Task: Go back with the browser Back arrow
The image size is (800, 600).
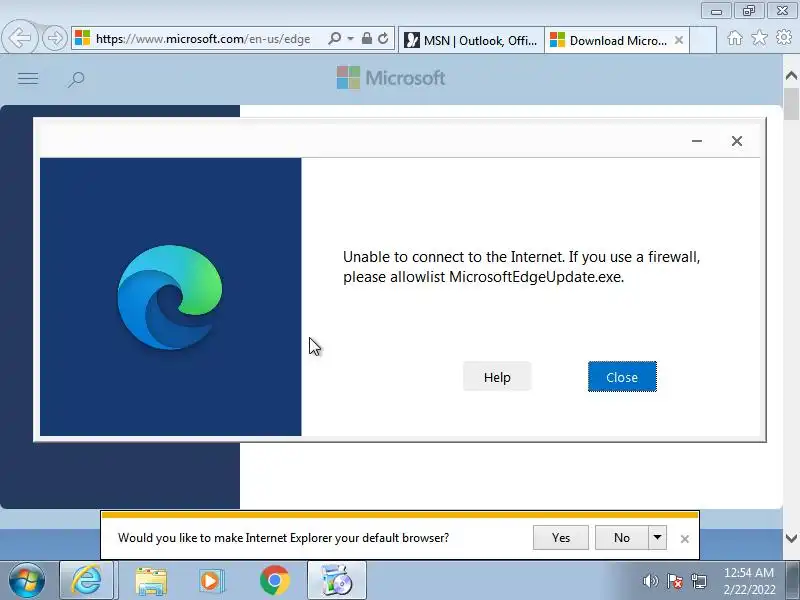Action: [x=20, y=38]
